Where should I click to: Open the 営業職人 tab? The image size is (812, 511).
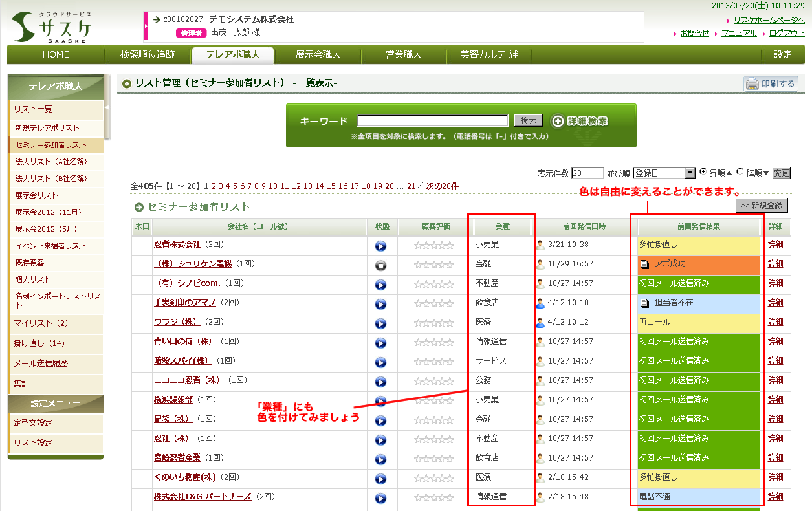pyautogui.click(x=403, y=55)
